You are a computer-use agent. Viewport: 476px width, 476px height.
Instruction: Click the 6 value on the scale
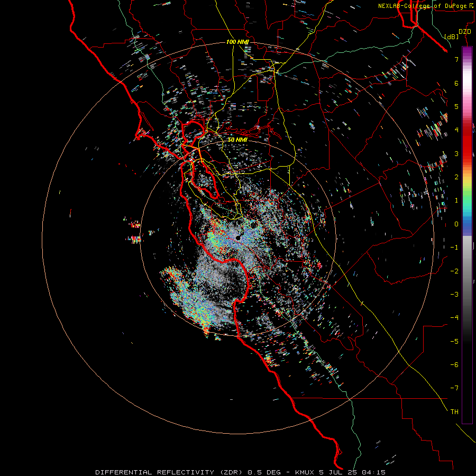pos(456,83)
